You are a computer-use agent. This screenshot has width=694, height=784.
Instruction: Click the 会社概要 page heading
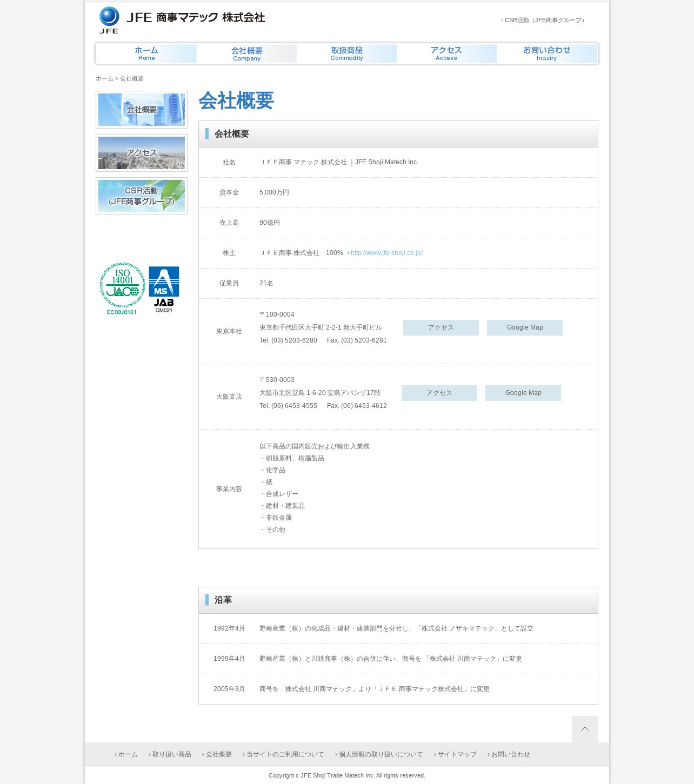click(236, 100)
